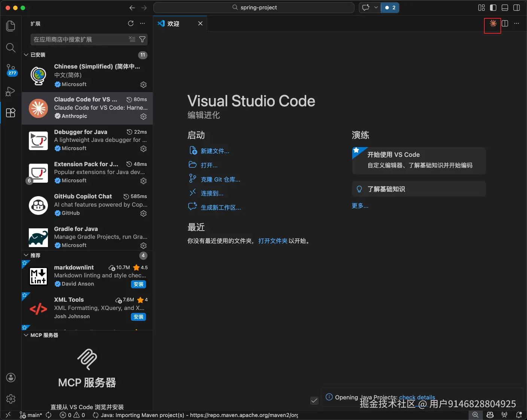Go forward with the navigation arrow
The image size is (527, 420).
pyautogui.click(x=144, y=7)
